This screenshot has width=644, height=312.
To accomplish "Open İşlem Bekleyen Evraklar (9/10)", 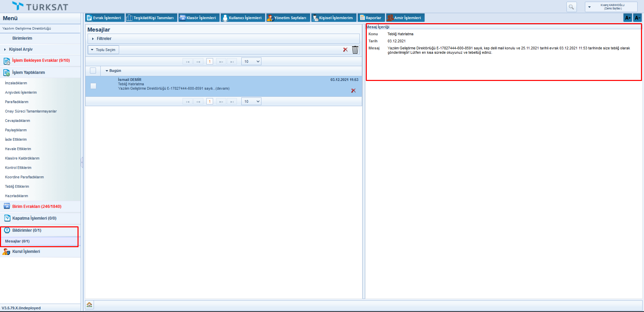I will [41, 60].
